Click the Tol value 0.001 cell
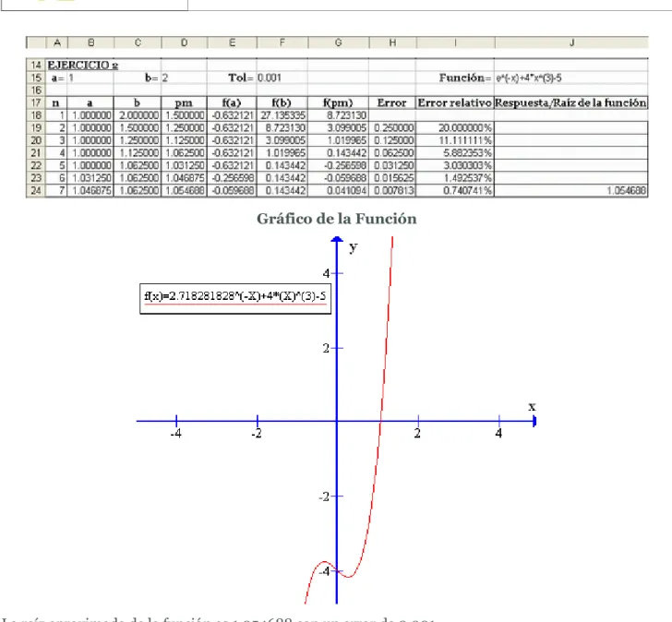This screenshot has width=672, height=622. coord(282,78)
